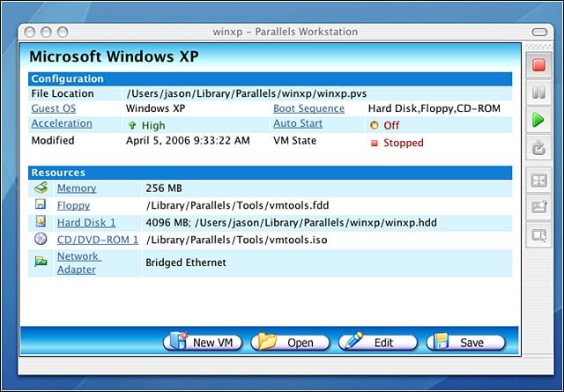Click the bottom cursor window sidebar icon

coord(538,235)
